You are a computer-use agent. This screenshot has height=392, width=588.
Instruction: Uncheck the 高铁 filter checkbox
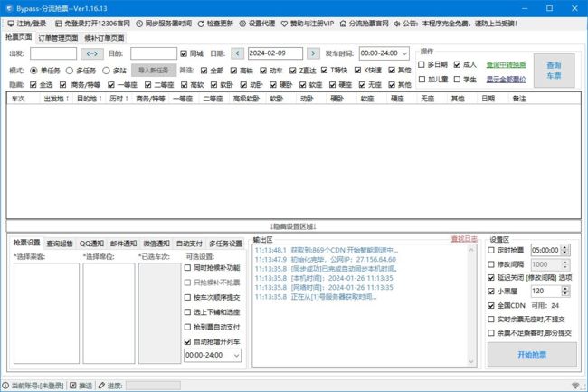pos(233,70)
